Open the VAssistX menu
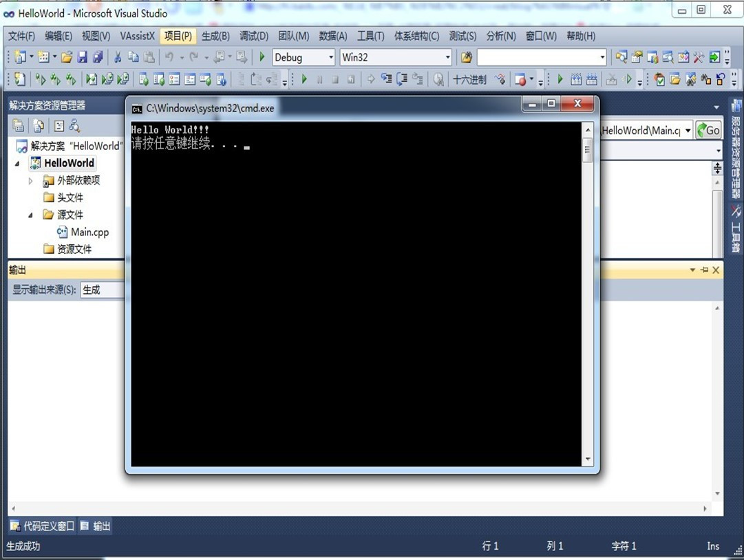 point(137,36)
